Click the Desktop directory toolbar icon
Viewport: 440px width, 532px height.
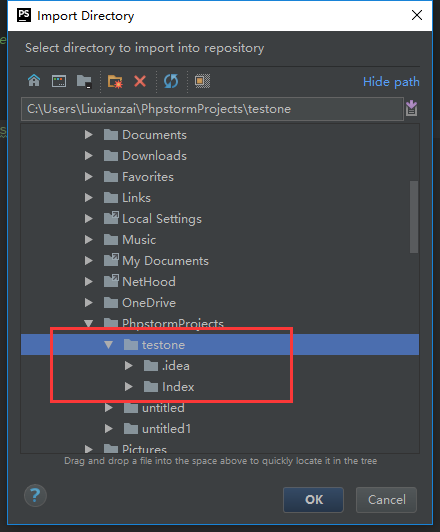59,81
